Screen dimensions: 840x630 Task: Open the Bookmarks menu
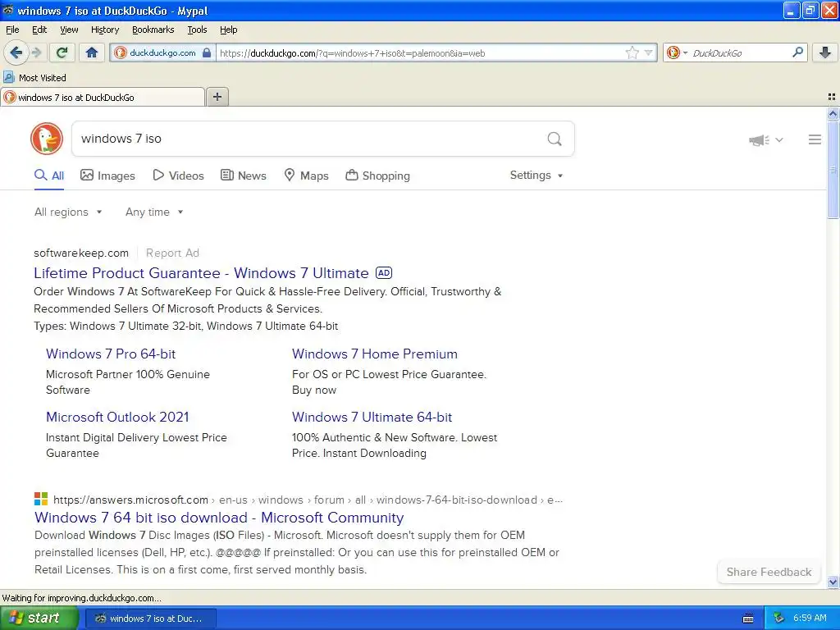coord(153,30)
